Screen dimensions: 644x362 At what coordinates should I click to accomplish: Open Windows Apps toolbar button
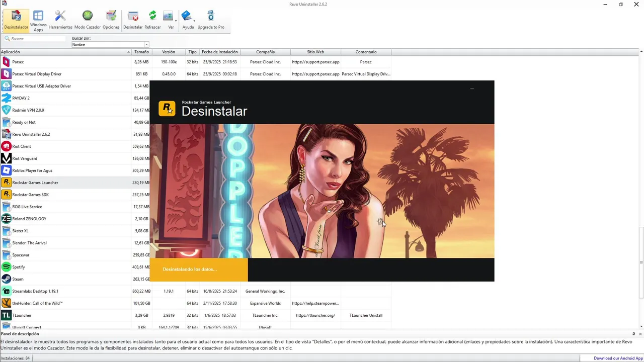[x=38, y=20]
